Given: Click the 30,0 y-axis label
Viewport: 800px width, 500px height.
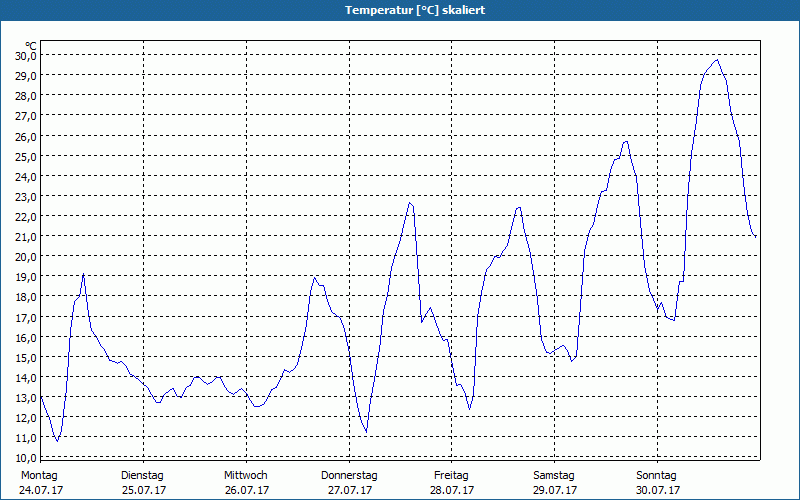Looking at the screenshot, I should click(x=26, y=56).
